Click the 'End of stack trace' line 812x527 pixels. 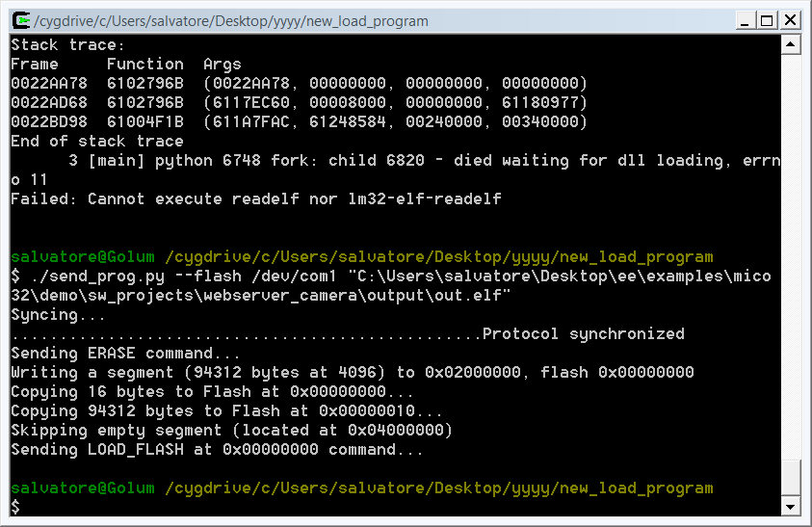[x=97, y=142]
